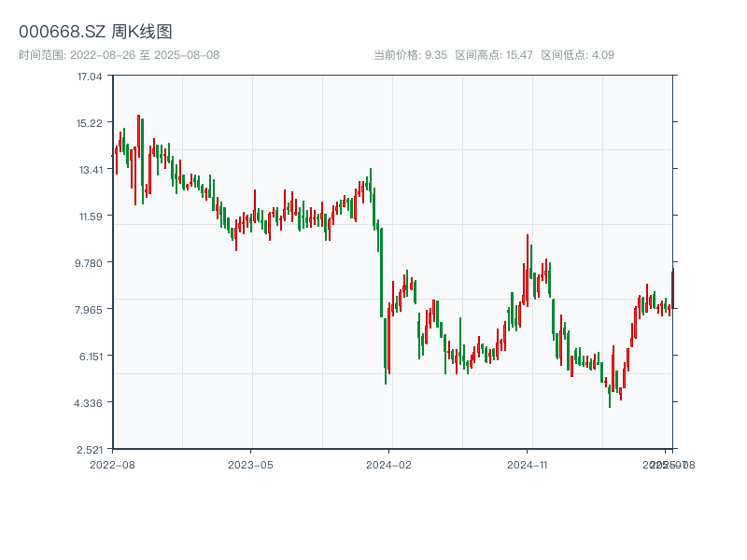Click the tall green candle at the February 2024 drop
The height and width of the screenshot is (560, 747).
point(381,271)
